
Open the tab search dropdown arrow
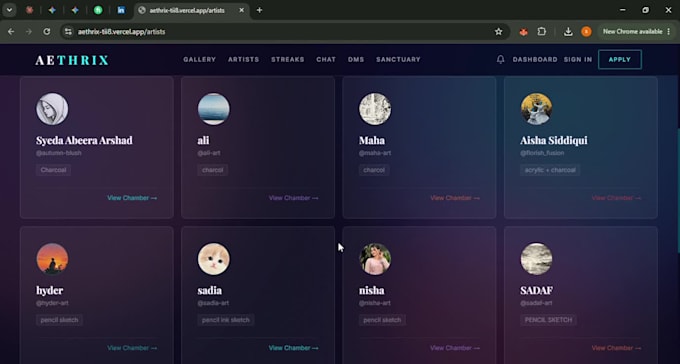[x=9, y=10]
